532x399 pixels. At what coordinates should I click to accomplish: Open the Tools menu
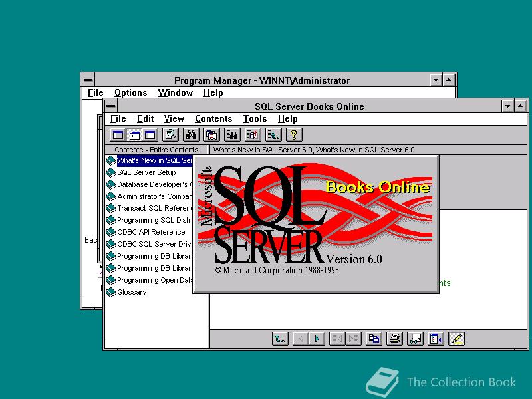[255, 119]
